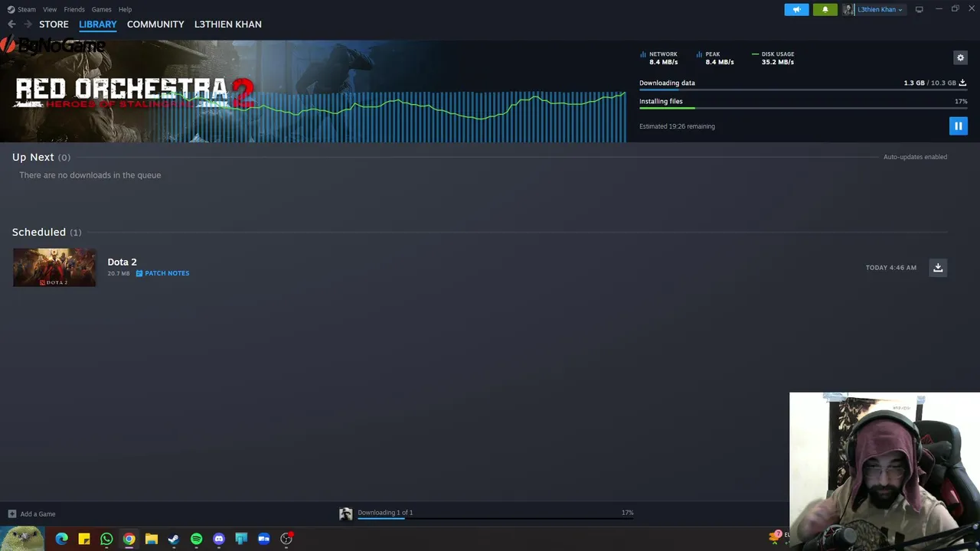This screenshot has width=980, height=551.
Task: Click the bottom download progress bar
Action: point(495,519)
